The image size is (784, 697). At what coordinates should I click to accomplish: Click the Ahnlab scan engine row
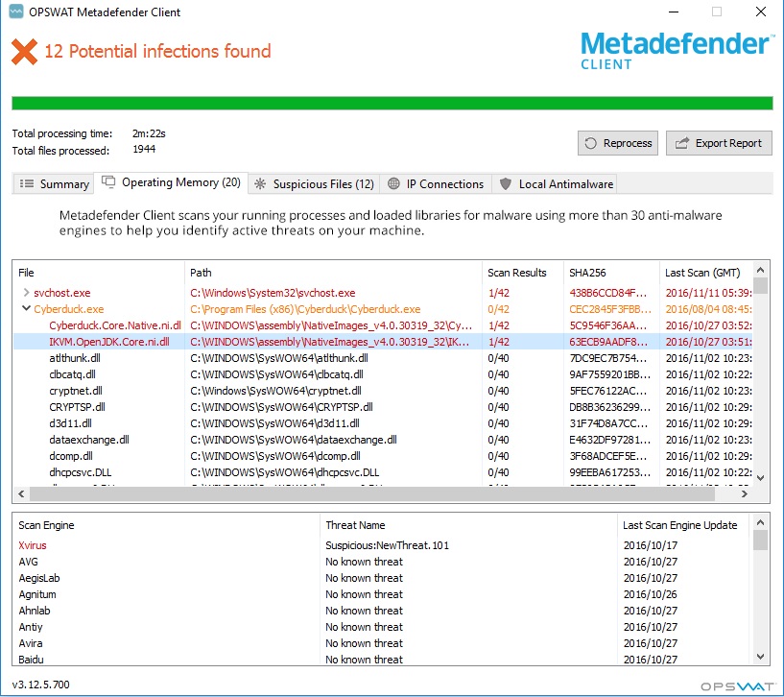coord(383,611)
